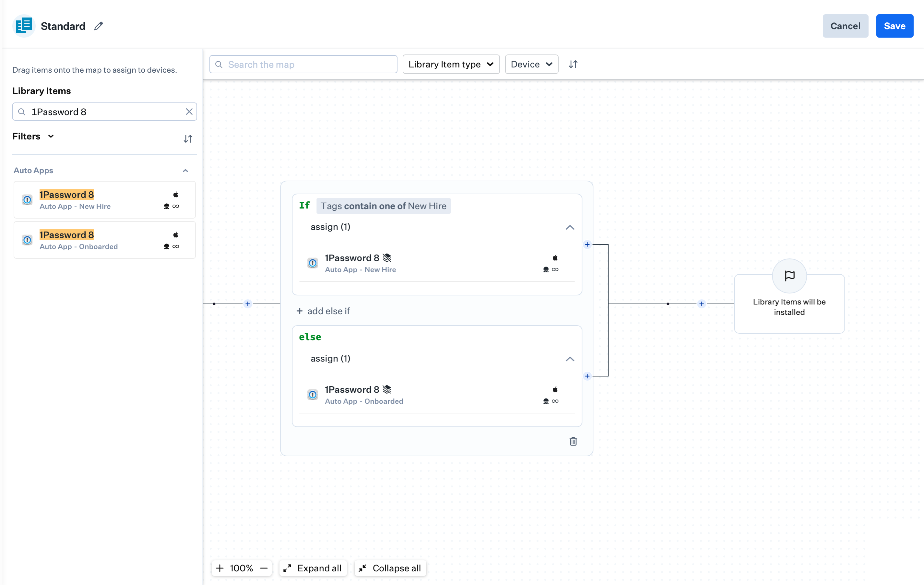Sort library items with arrows icon
Image resolution: width=924 pixels, height=585 pixels.
(x=188, y=138)
